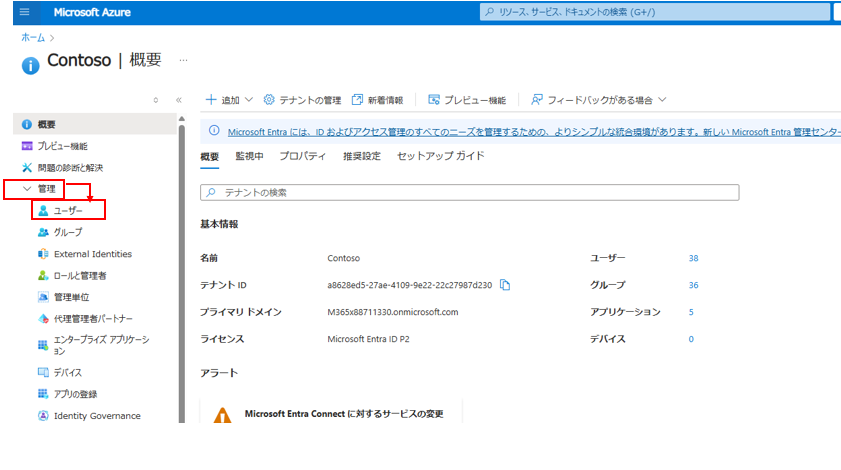Click the ユーザー person icon in sidebar

[43, 211]
